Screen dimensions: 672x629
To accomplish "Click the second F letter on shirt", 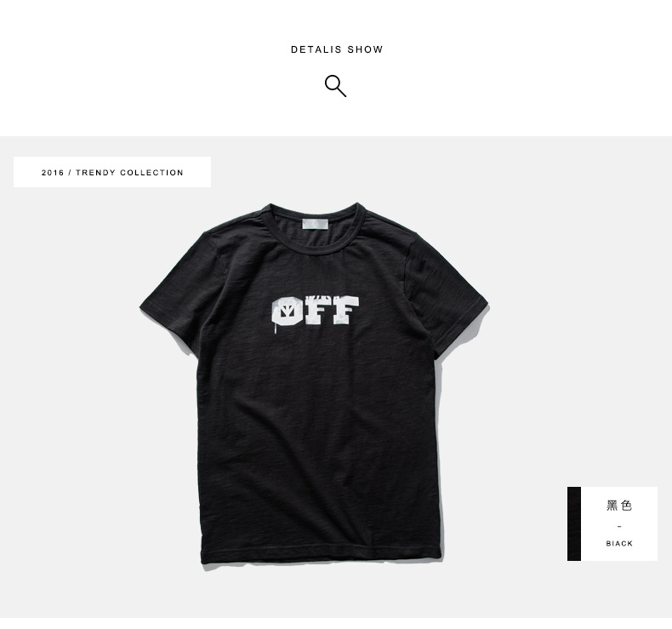I will point(345,310).
